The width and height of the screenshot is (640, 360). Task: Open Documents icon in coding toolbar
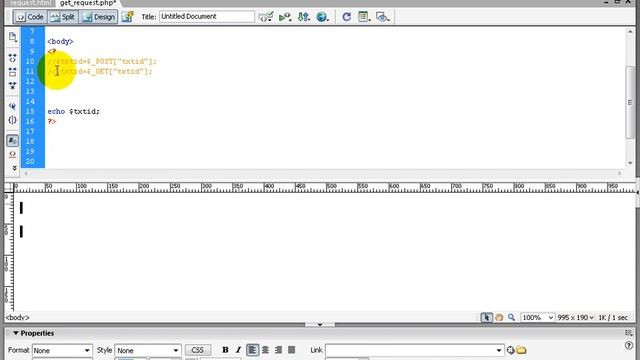pyautogui.click(x=13, y=37)
